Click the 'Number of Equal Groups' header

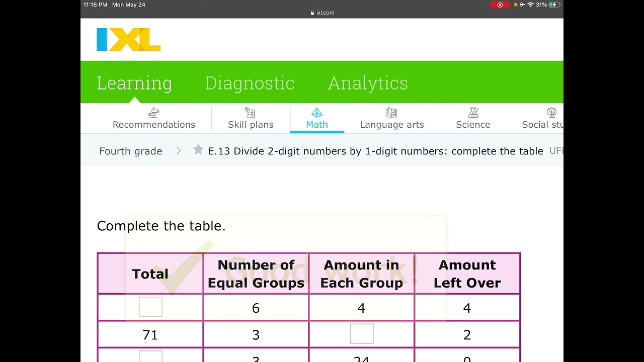256,274
